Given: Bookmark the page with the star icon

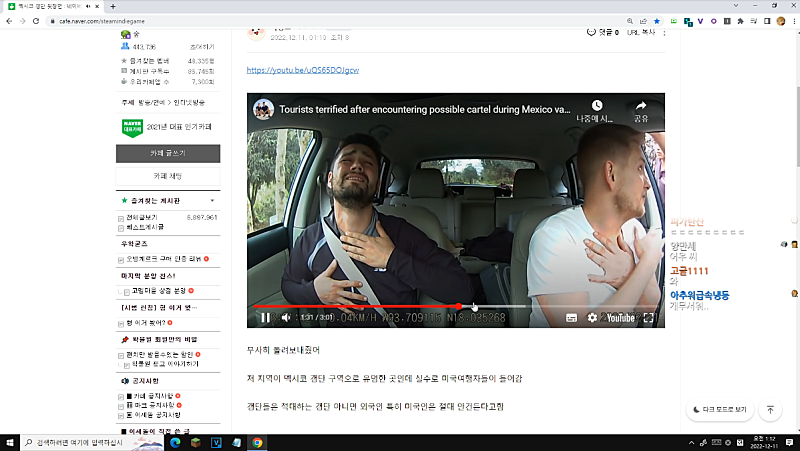Looking at the screenshot, I should [x=656, y=20].
